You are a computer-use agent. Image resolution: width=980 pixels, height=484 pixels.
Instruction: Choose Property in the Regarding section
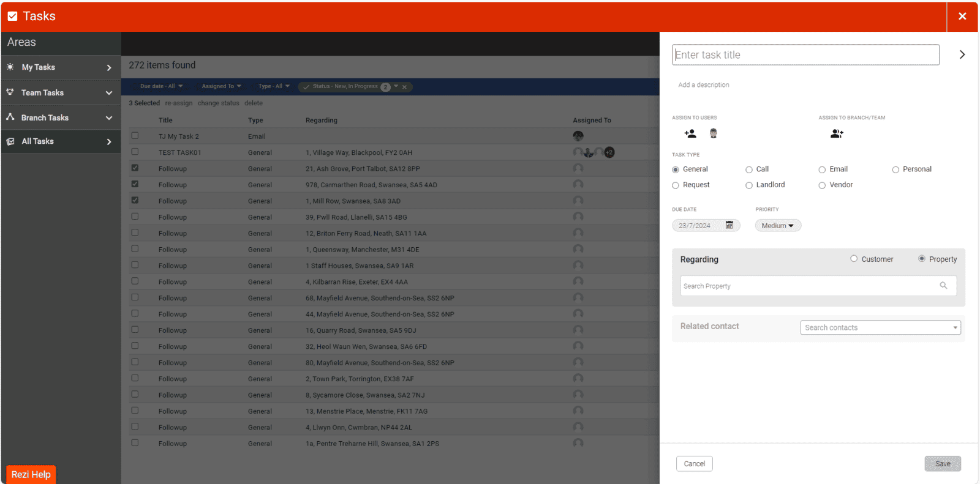pos(922,259)
